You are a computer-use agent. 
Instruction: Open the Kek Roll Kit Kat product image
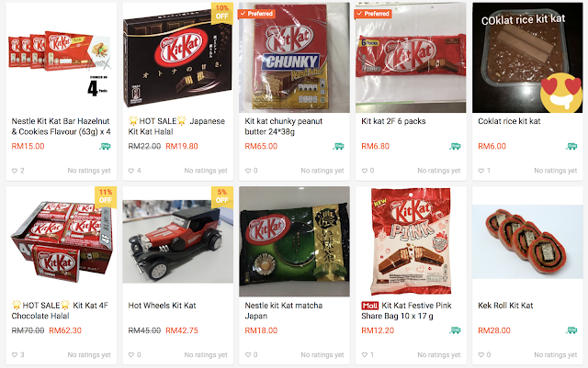[527, 241]
